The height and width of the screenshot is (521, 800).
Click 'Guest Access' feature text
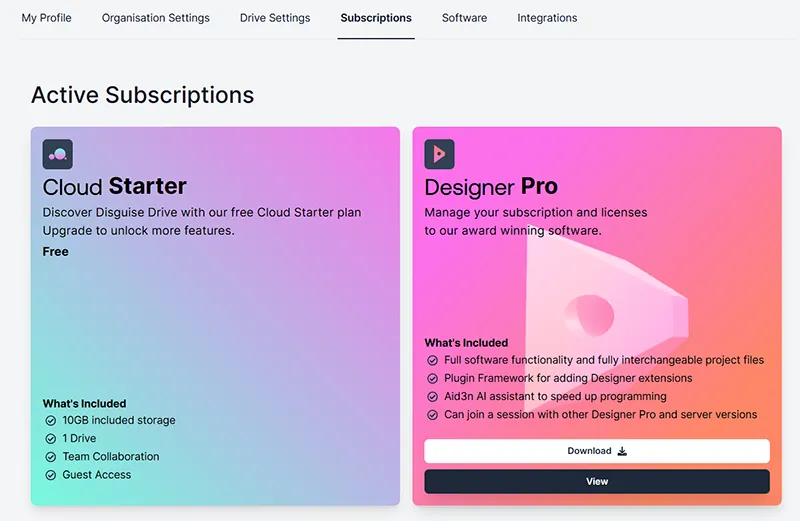click(96, 475)
